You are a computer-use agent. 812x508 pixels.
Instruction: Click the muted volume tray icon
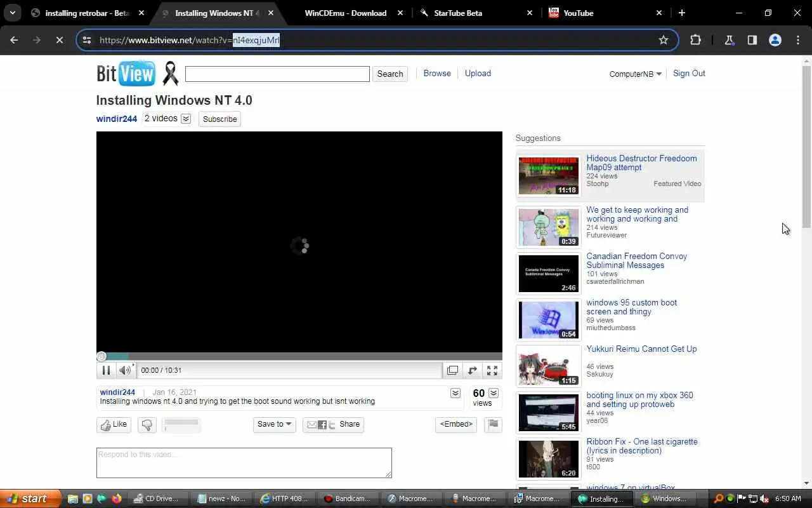point(764,498)
